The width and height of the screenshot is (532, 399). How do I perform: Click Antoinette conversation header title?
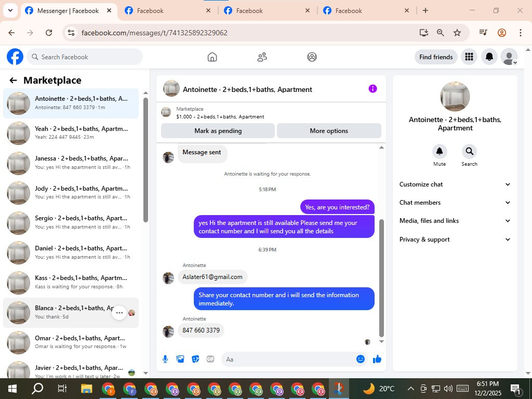click(247, 89)
